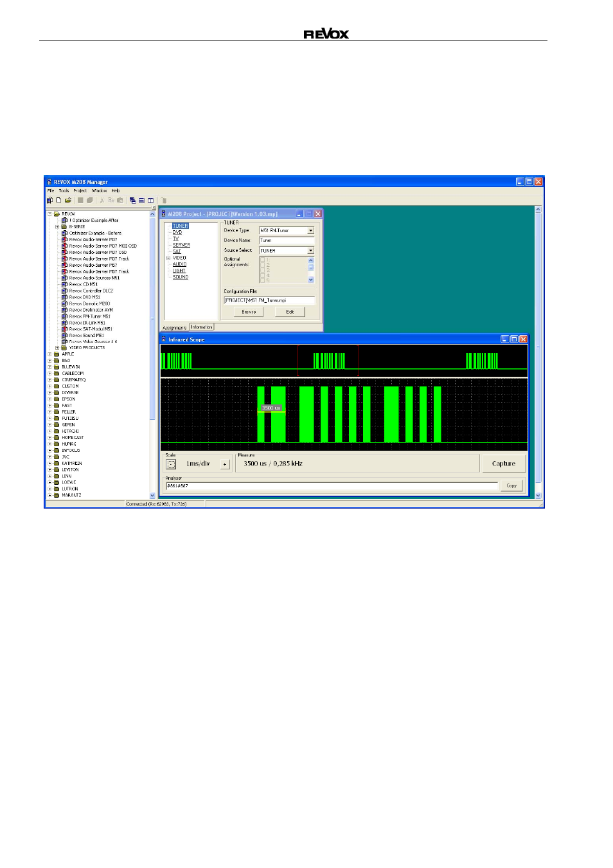Click the scale fit icon in Infrared Scope

[x=171, y=464]
